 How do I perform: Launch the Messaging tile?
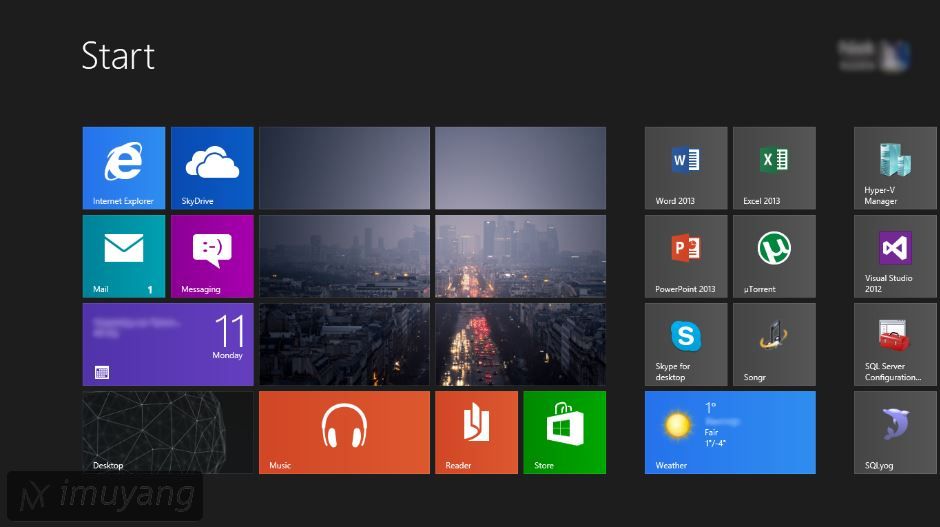coord(212,256)
